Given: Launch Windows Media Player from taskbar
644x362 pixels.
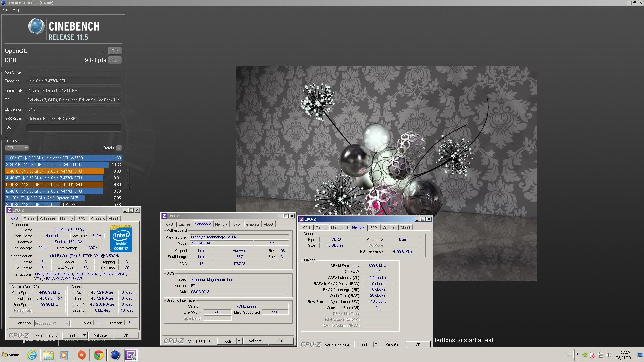Looking at the screenshot, I should pos(65,355).
